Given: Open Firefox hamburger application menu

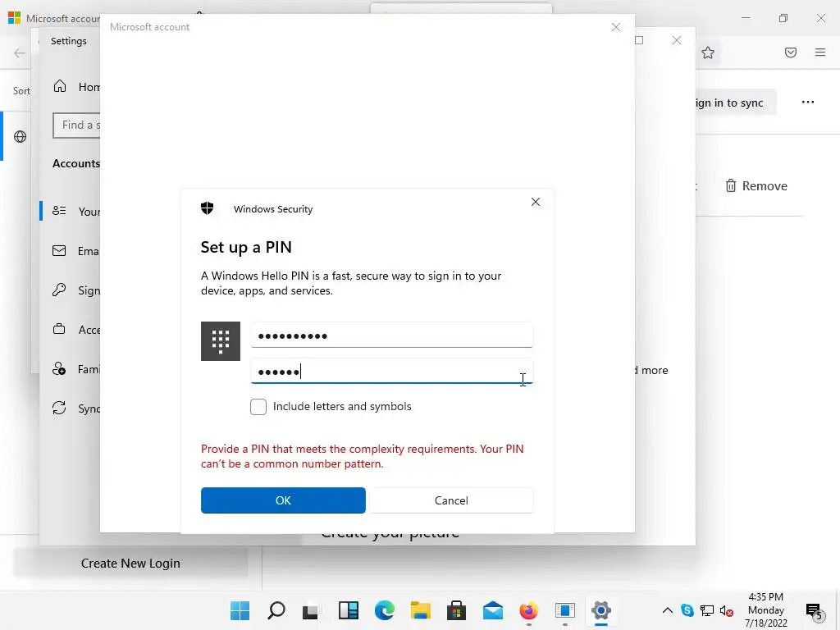Looking at the screenshot, I should pos(819,52).
